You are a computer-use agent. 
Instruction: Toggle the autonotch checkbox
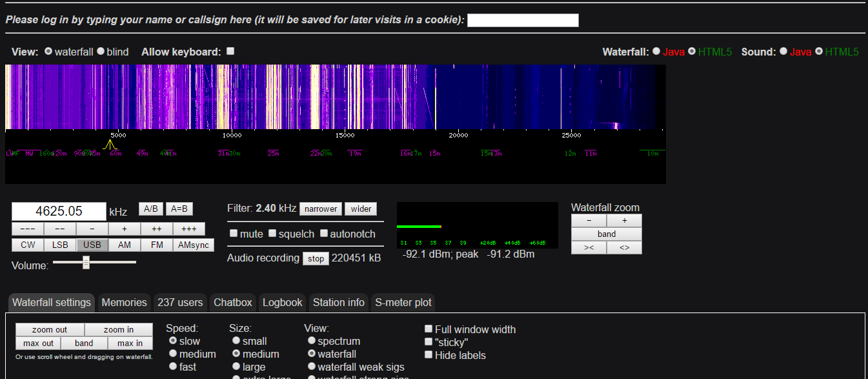point(323,233)
